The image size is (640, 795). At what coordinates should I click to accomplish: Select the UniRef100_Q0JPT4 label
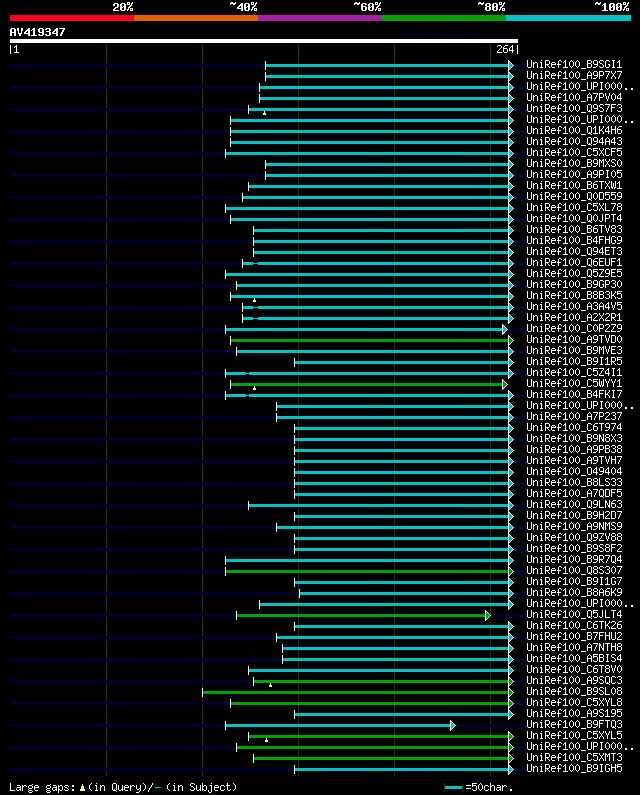click(574, 219)
